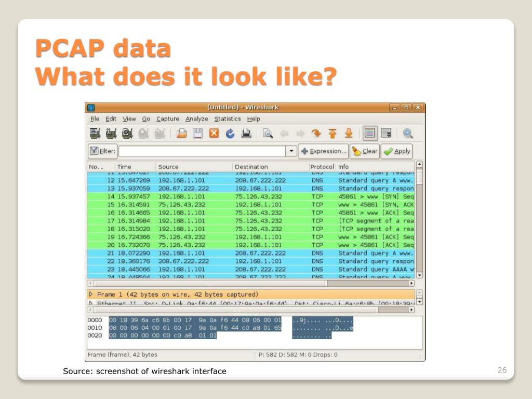
Task: Zoom in on packet text icon
Action: click(408, 134)
